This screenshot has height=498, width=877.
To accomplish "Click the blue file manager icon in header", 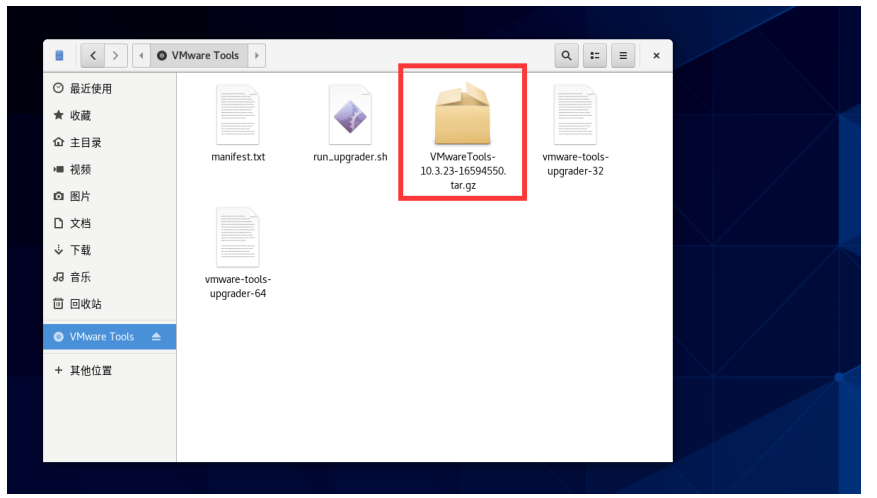I will point(59,55).
